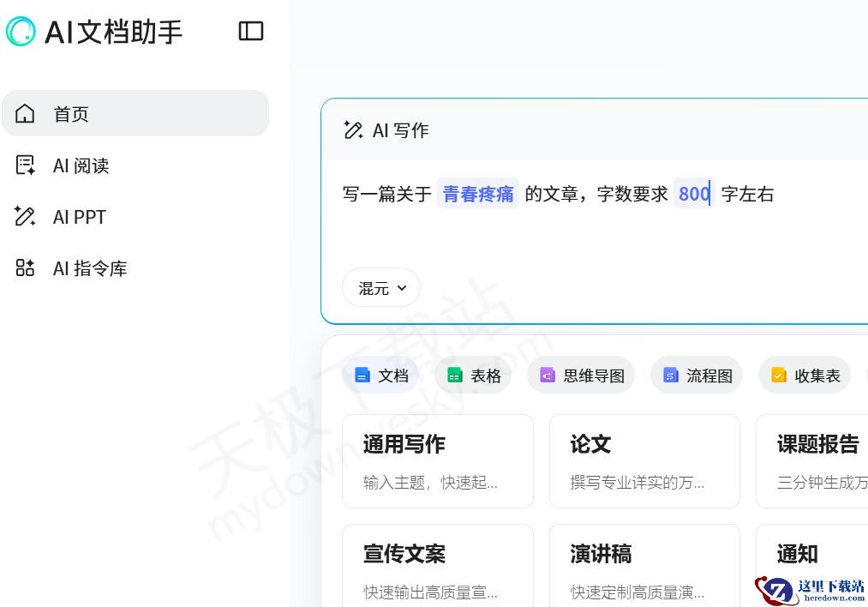The height and width of the screenshot is (607, 868).
Task: Open AI 阅读 in the sidebar
Action: pos(81,165)
